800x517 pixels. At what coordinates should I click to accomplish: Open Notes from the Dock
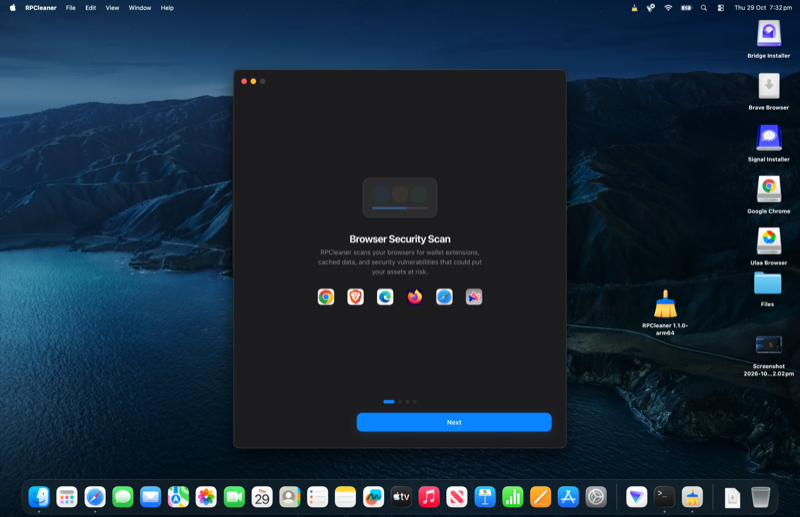coord(345,497)
